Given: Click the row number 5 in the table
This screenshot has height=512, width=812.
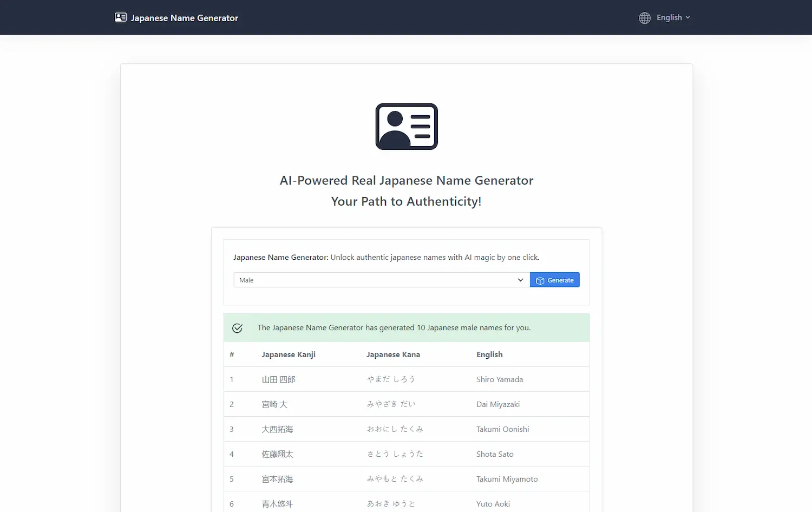Looking at the screenshot, I should point(232,478).
